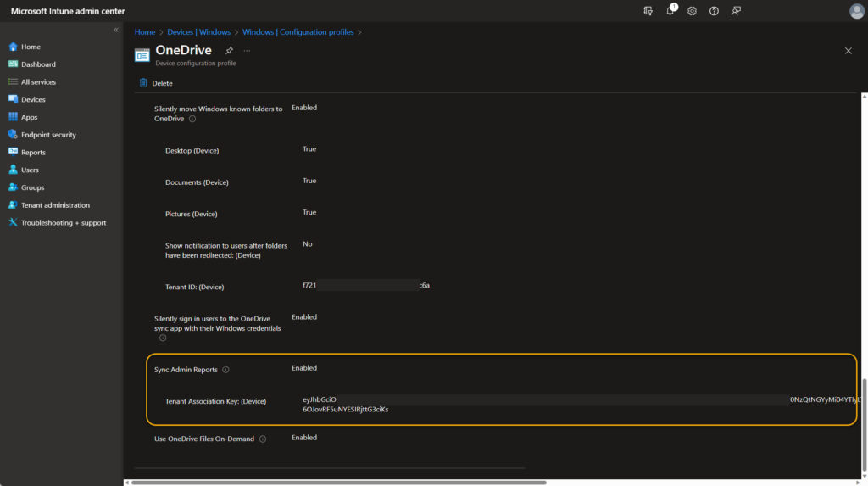868x486 pixels.
Task: Click the Pictures (Device) True value
Action: [x=309, y=212]
